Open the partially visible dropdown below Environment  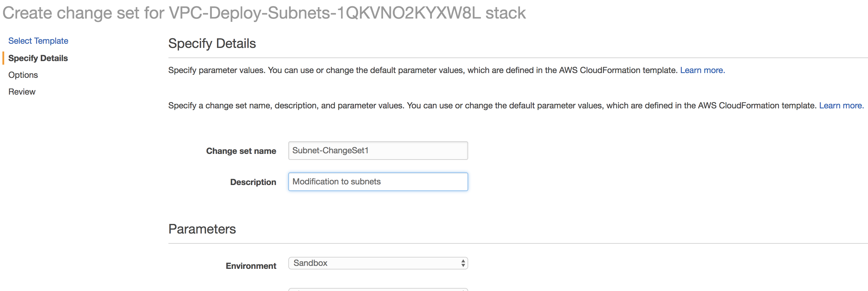coord(378,289)
